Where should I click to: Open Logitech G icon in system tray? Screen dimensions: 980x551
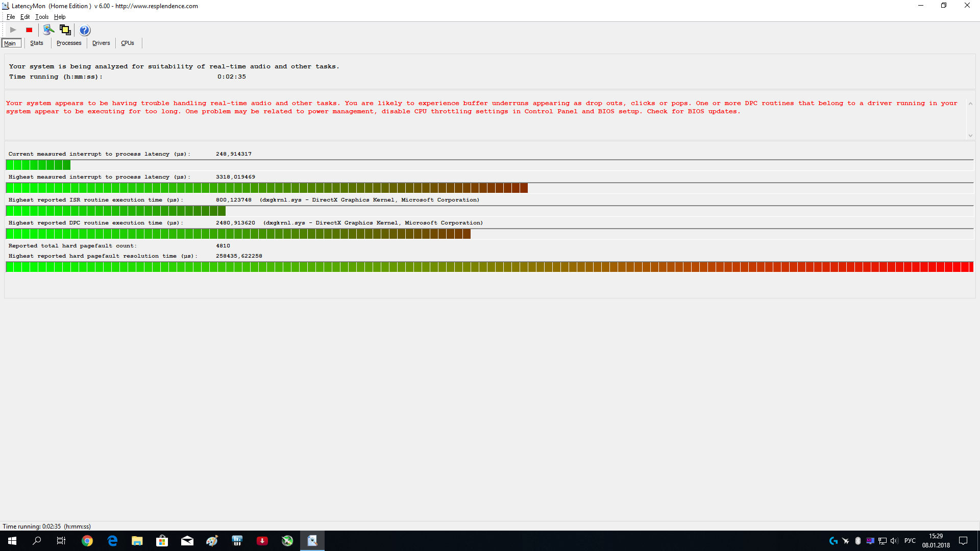coord(834,541)
